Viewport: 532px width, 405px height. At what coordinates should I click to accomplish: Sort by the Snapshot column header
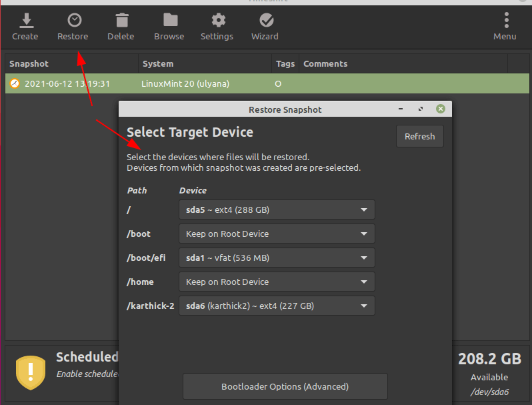71,63
